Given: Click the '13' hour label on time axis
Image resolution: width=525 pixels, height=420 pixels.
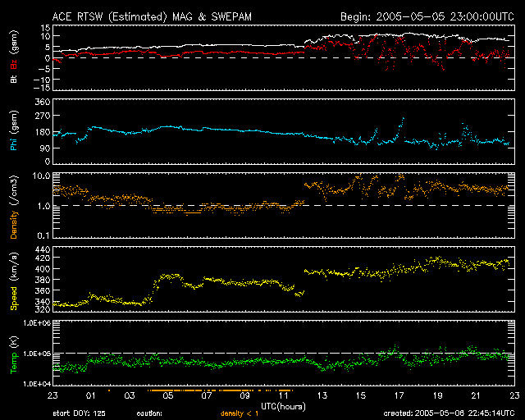Looking at the screenshot, I should (322, 395).
